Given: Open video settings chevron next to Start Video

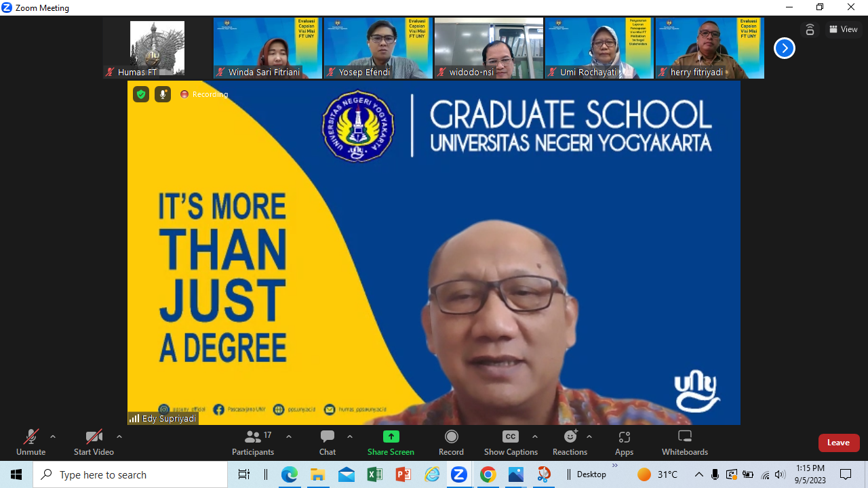Looking at the screenshot, I should tap(119, 436).
